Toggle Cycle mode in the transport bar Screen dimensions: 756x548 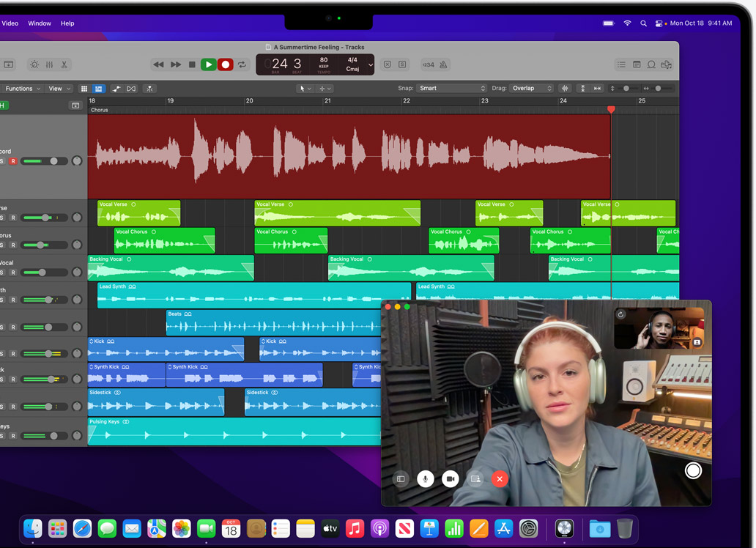pos(242,64)
